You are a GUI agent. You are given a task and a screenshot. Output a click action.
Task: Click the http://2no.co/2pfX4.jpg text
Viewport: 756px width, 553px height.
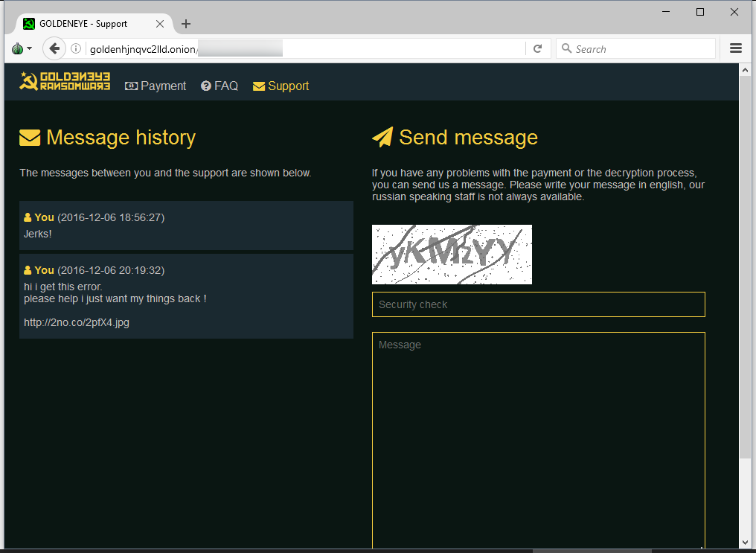tap(77, 322)
